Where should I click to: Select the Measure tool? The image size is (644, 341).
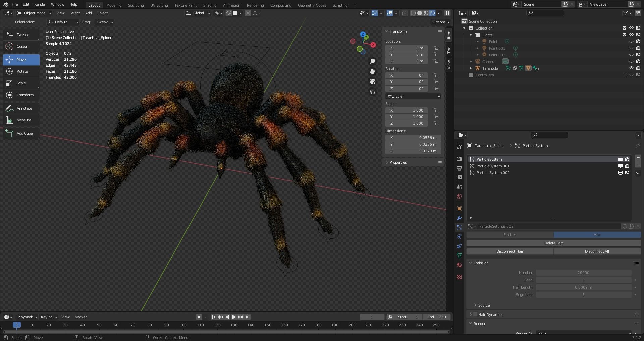click(x=21, y=120)
